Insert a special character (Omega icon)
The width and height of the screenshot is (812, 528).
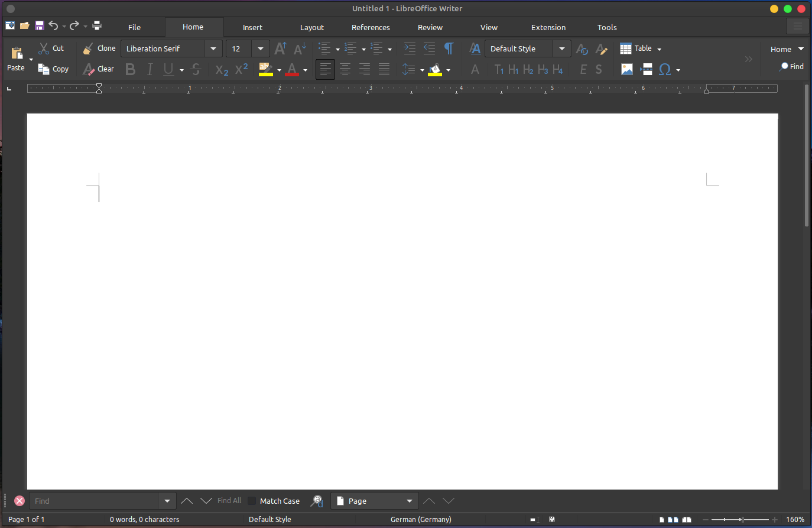[x=665, y=69]
